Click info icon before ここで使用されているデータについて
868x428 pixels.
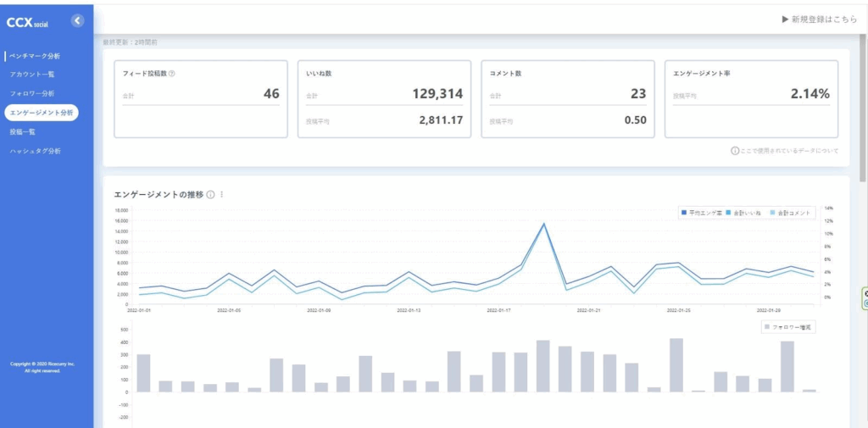(x=734, y=151)
